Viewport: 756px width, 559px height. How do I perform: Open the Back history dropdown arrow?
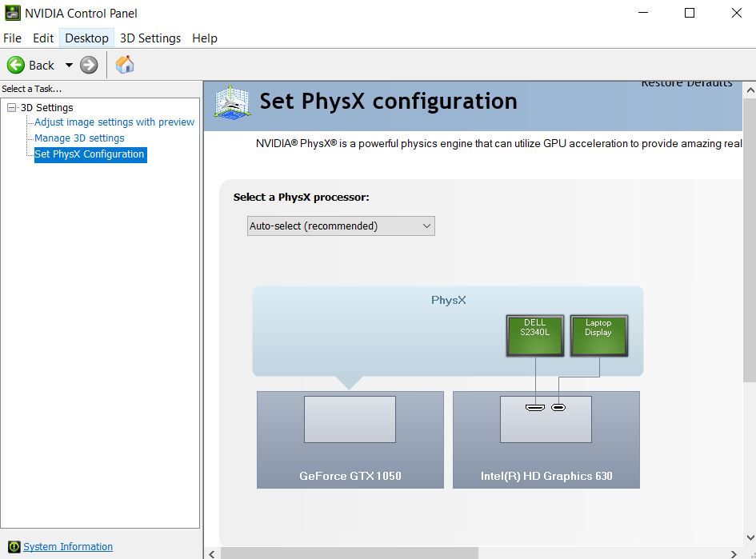(x=69, y=66)
